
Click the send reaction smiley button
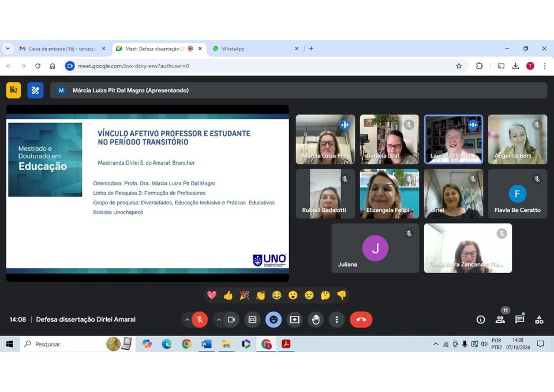click(x=274, y=319)
